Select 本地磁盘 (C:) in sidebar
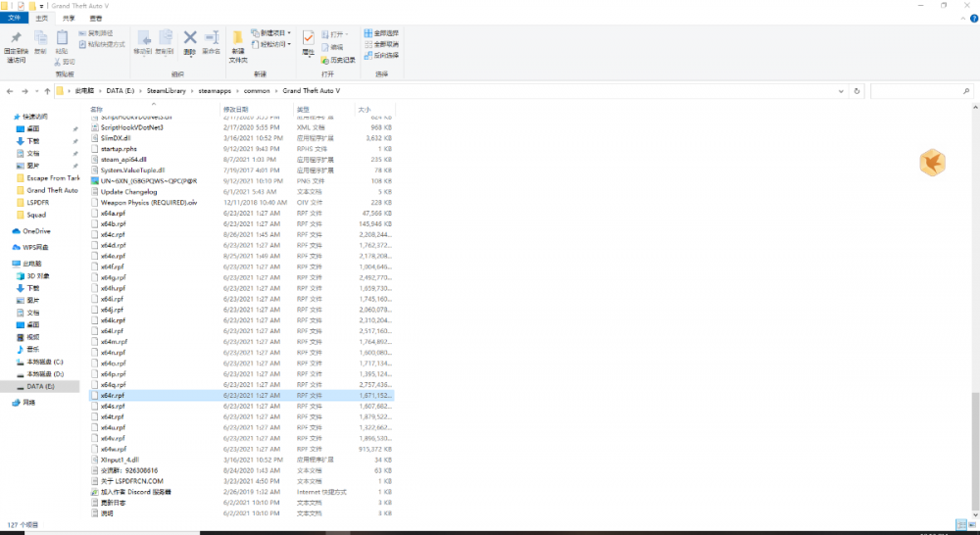This screenshot has height=535, width=980. coord(44,362)
